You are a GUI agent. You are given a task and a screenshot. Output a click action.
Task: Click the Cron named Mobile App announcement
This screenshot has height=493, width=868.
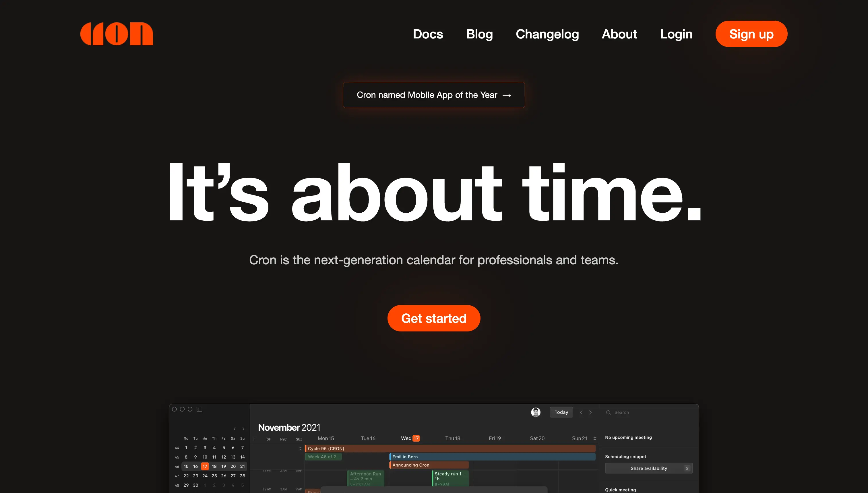coord(433,95)
